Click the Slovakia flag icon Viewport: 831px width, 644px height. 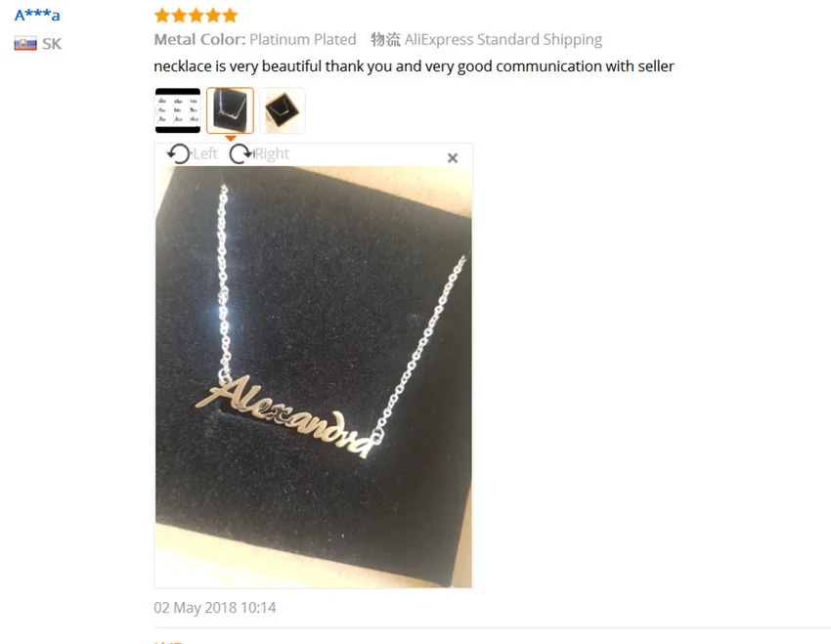(x=25, y=43)
